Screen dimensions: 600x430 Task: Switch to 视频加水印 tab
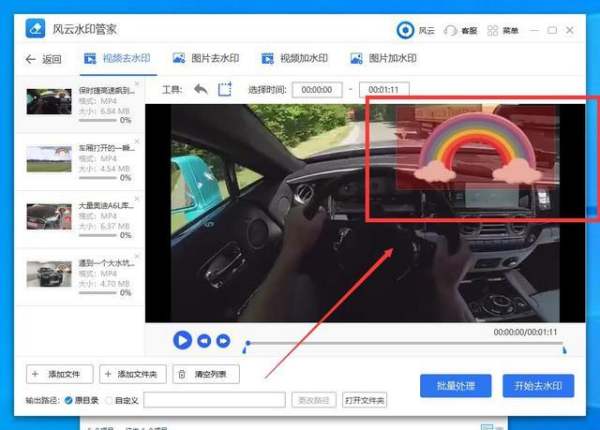tap(296, 59)
